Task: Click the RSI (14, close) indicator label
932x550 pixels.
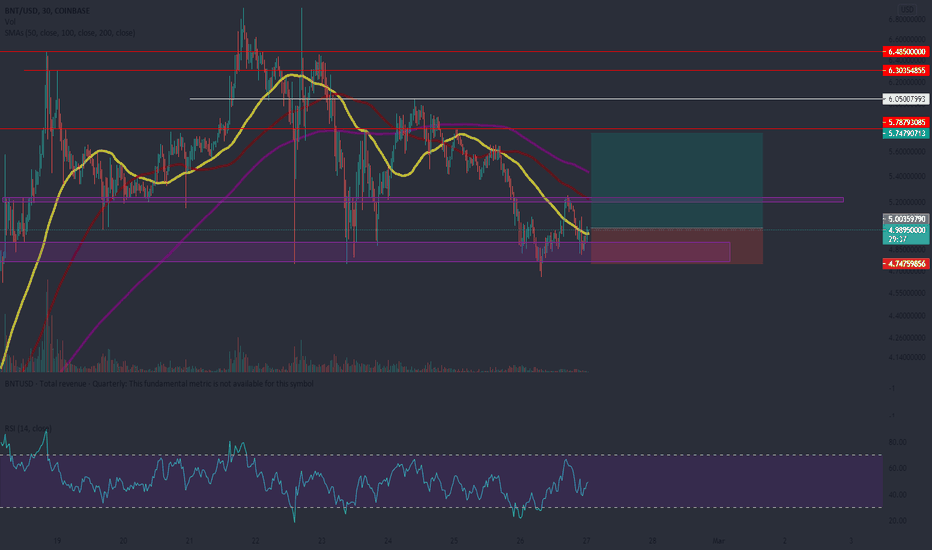Action: tap(28, 428)
